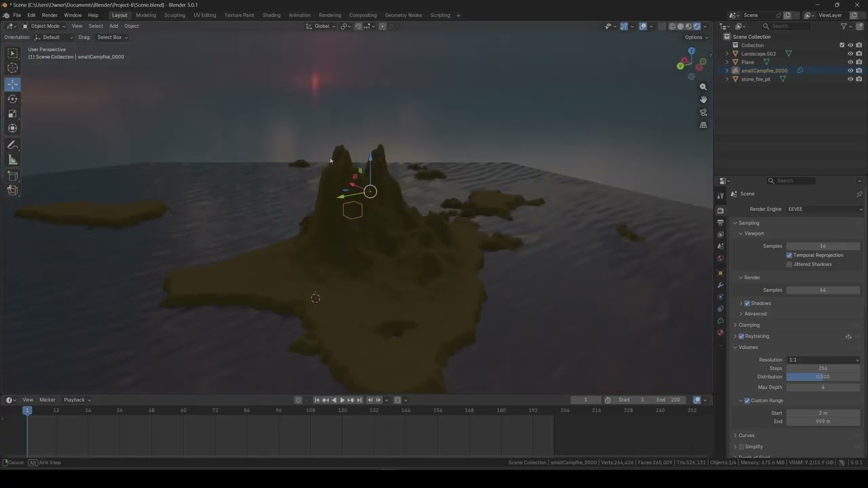Open the Material properties tab

click(x=720, y=333)
